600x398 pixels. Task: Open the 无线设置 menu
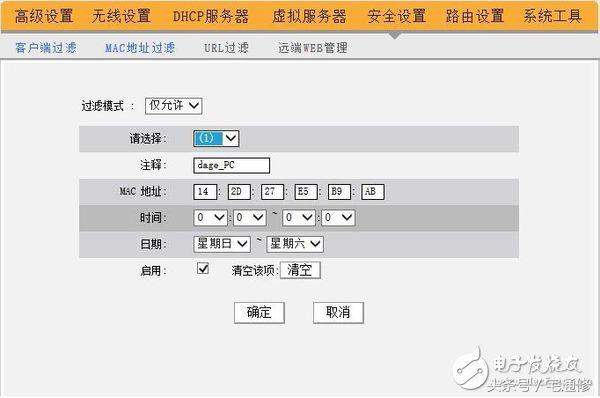(121, 16)
